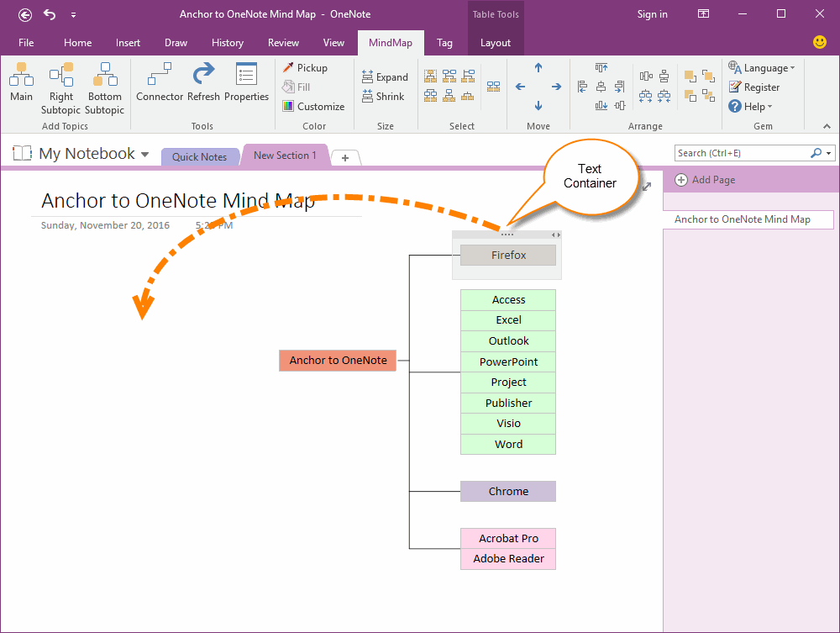Image resolution: width=840 pixels, height=633 pixels.
Task: Open the Help dropdown menu
Action: (750, 106)
